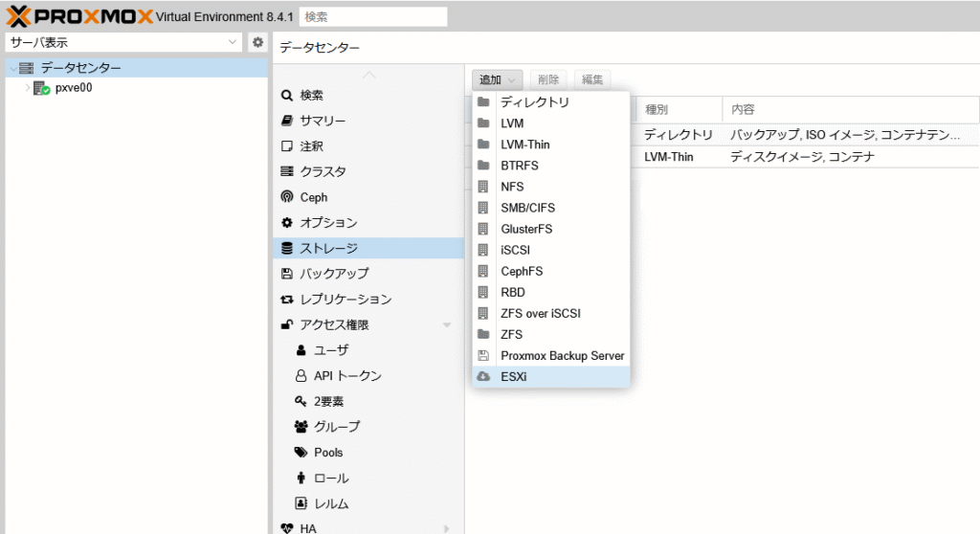The width and height of the screenshot is (980, 534).
Task: Click the users icon beside グループ
Action: [x=301, y=427]
